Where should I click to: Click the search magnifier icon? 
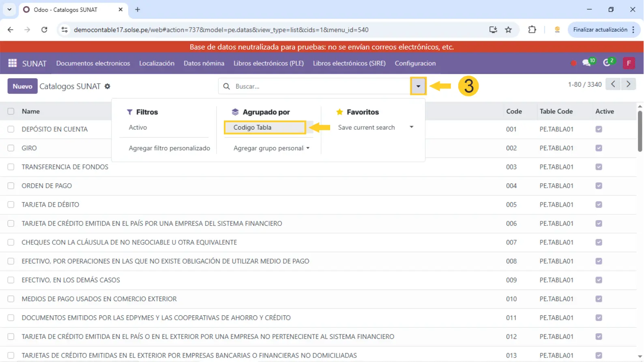pos(227,86)
